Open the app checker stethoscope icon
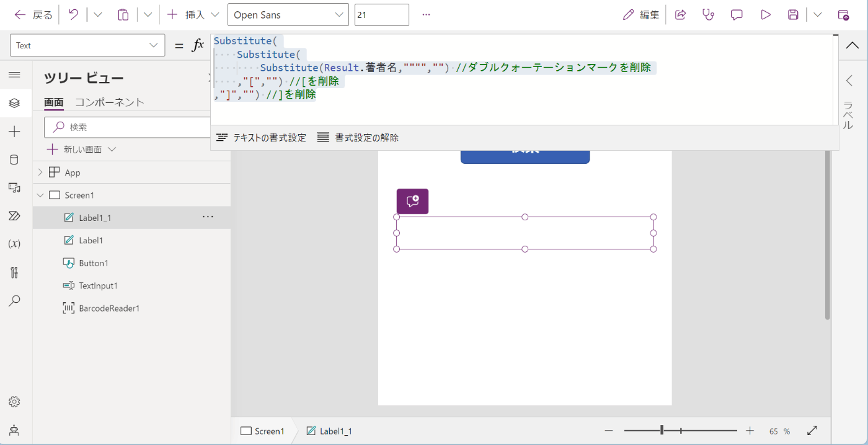Screen dimensions: 868x445 click(708, 15)
